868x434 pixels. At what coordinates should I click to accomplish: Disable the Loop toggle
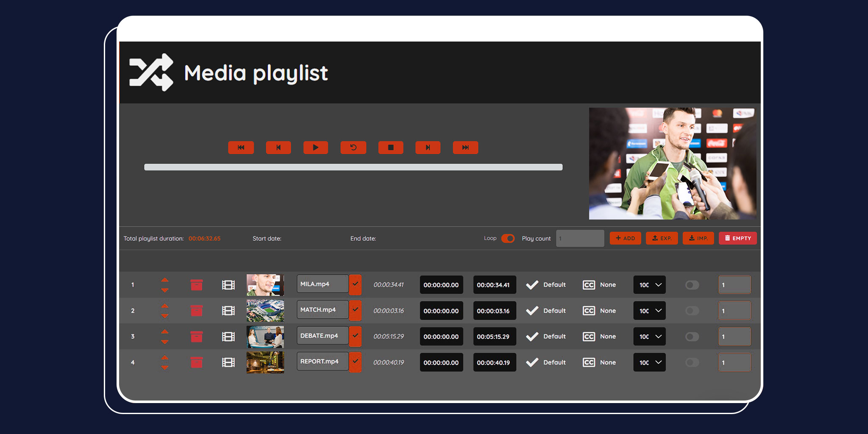click(508, 238)
